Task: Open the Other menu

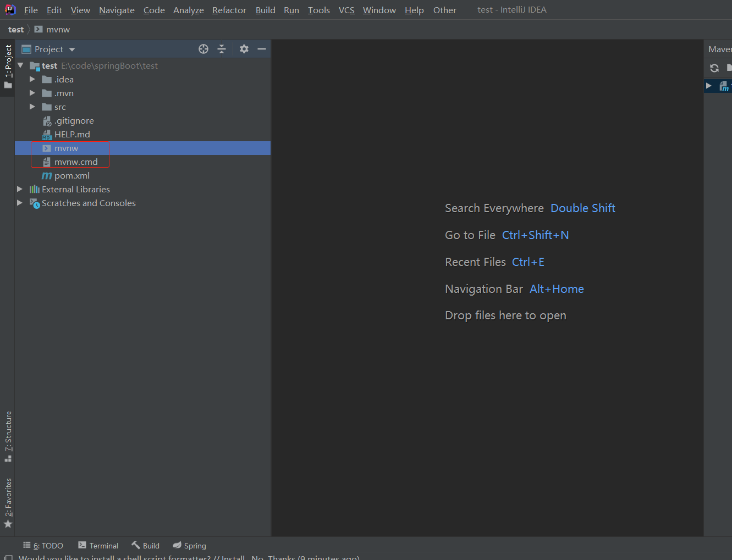Action: tap(445, 10)
